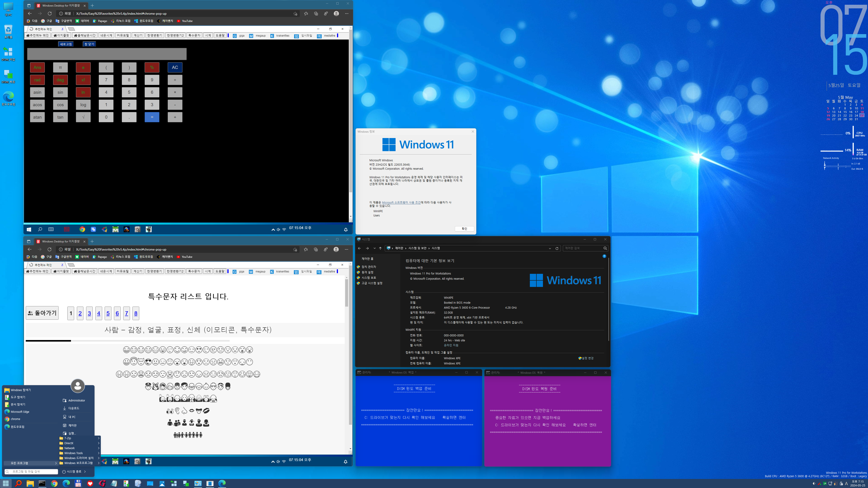The width and height of the screenshot is (868, 488).
Task: Open 특수문자 tab in the bottom browser page
Action: point(194,271)
